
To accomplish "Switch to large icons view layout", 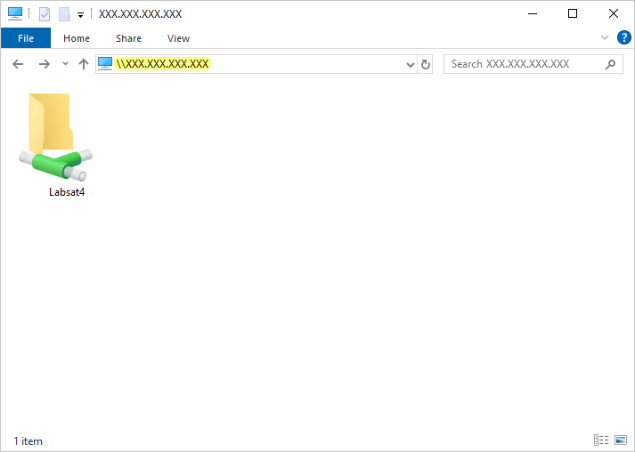I will [620, 440].
